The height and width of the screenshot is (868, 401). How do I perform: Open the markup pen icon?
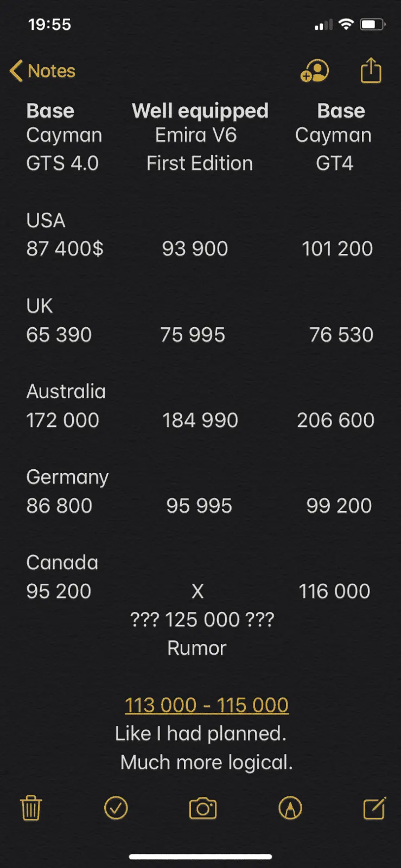pyautogui.click(x=290, y=808)
